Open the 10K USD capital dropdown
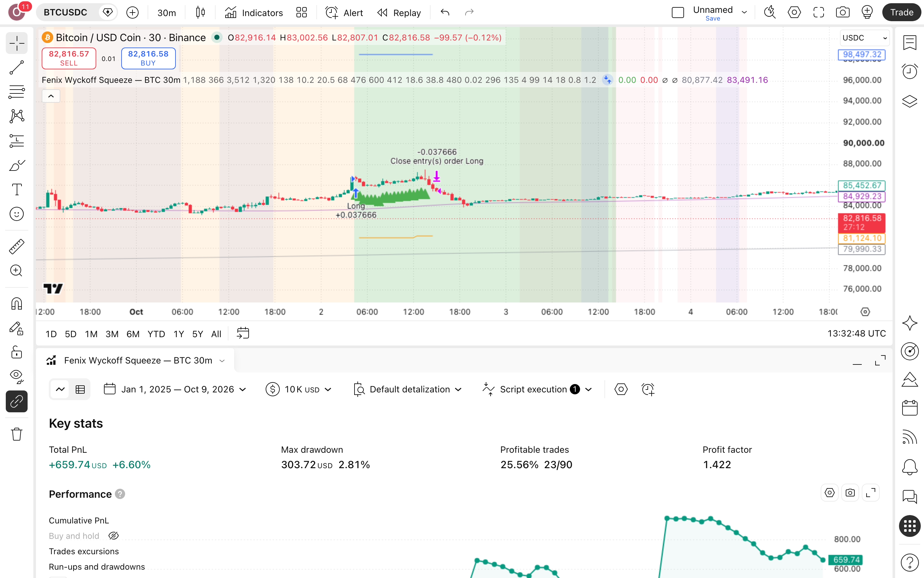 coord(299,389)
